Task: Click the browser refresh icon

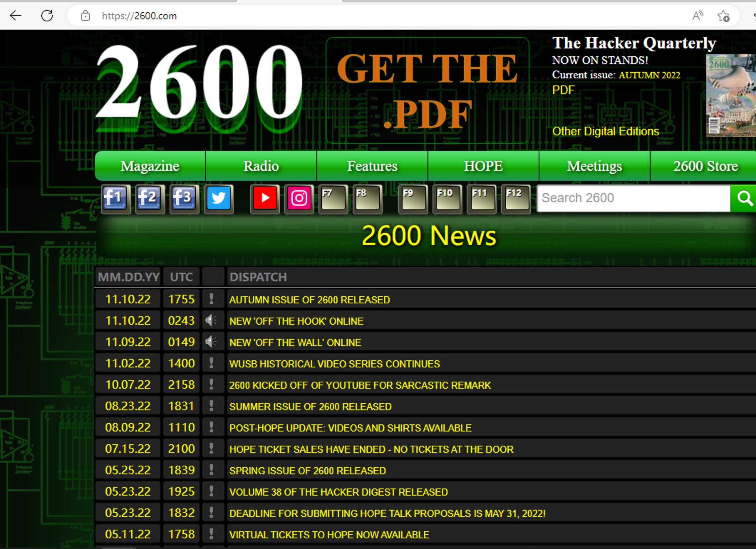Action: pos(47,16)
